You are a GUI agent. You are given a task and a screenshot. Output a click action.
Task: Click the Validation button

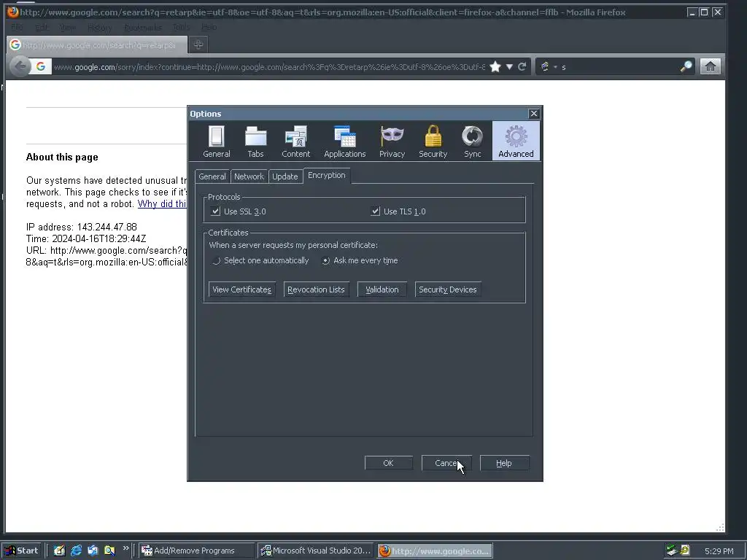click(382, 289)
